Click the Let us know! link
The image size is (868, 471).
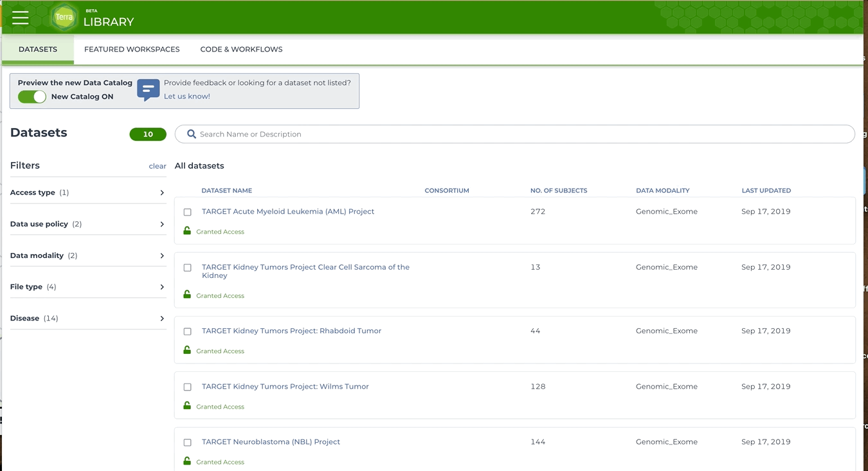pos(187,97)
